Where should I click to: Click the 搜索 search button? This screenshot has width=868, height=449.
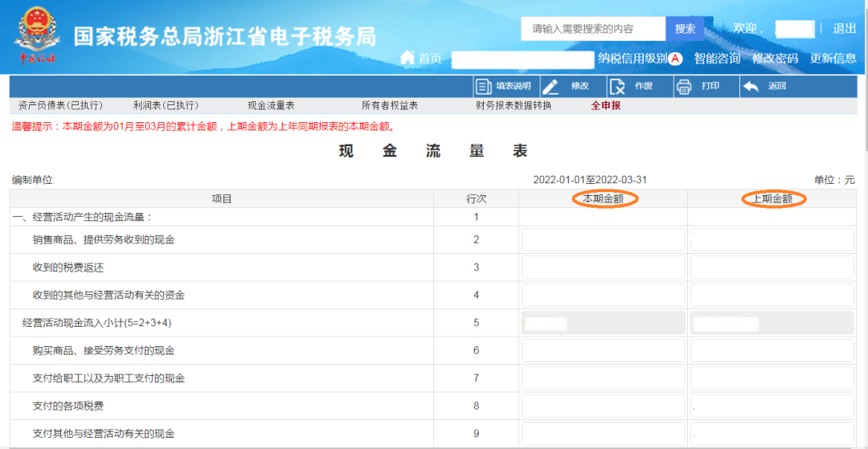tap(685, 29)
